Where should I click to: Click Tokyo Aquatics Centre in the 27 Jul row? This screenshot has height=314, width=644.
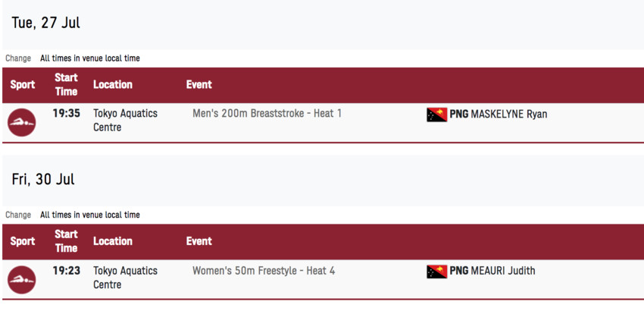125,120
